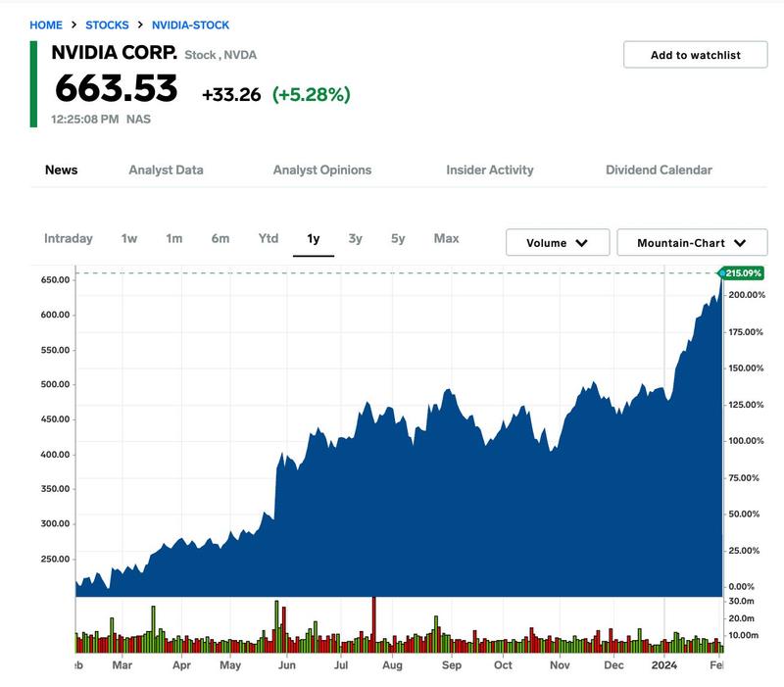This screenshot has width=784, height=687.
Task: Select the 1y chart range
Action: pyautogui.click(x=314, y=239)
